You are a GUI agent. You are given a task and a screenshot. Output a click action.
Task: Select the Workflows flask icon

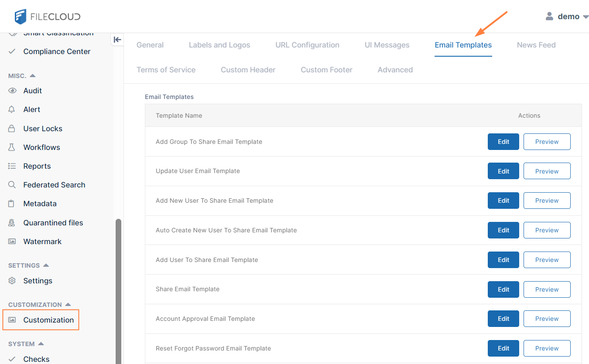pyautogui.click(x=12, y=147)
